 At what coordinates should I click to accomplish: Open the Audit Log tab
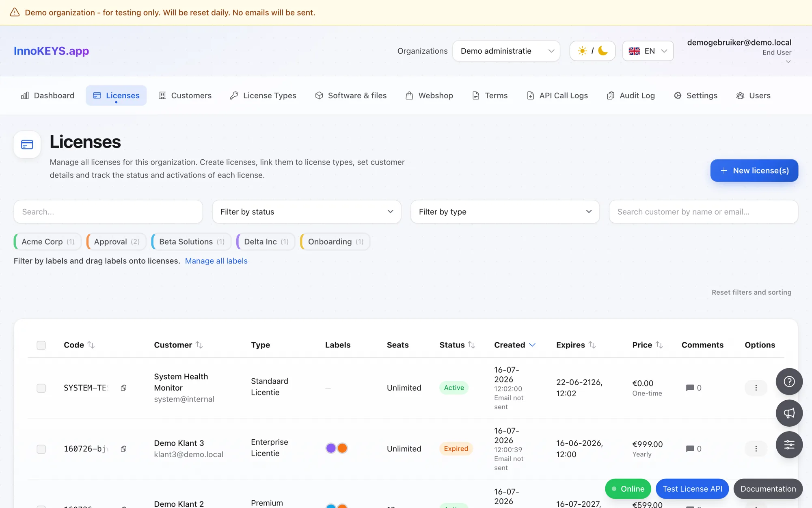[x=631, y=96]
